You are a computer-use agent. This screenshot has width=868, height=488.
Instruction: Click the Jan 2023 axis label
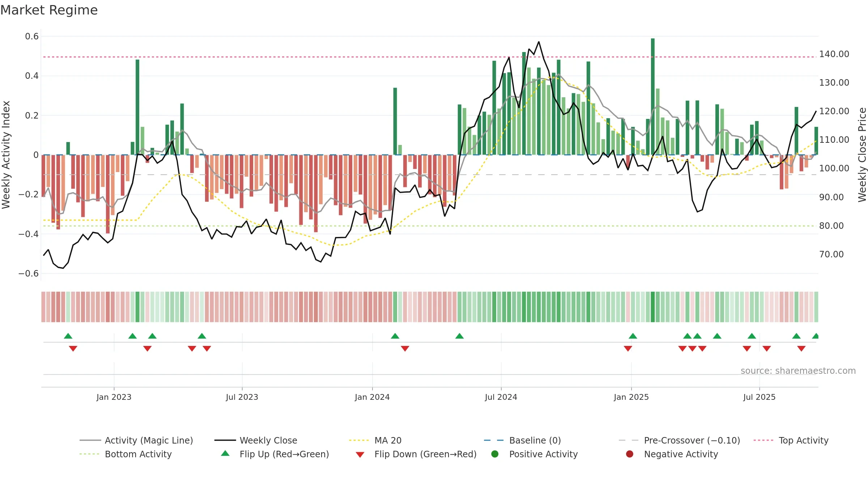[x=114, y=397]
